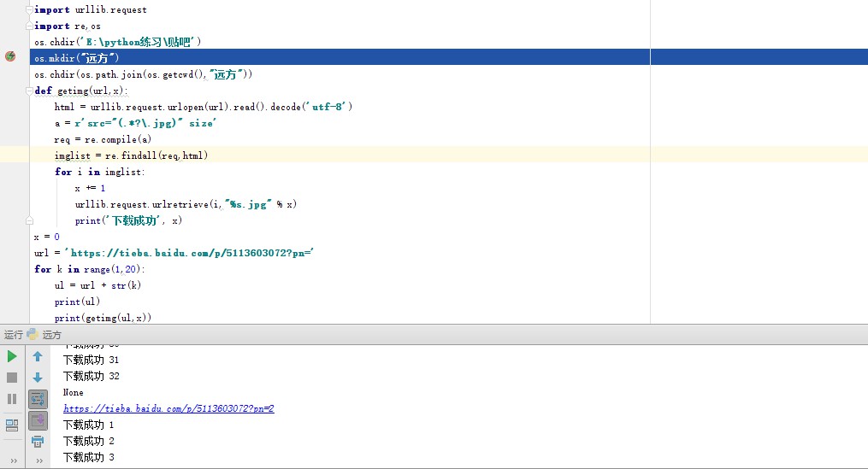
Task: Toggle scroll to end of console
Action: (38, 420)
